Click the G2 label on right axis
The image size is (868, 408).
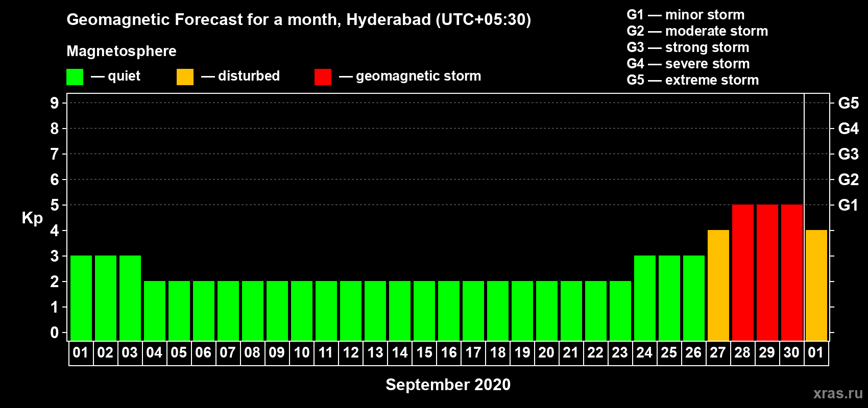(849, 180)
